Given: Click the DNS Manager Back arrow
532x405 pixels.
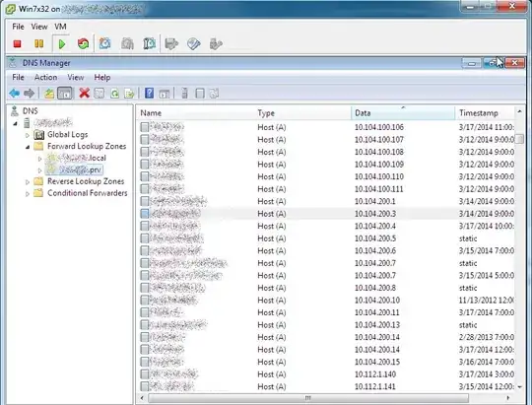Looking at the screenshot, I should pyautogui.click(x=14, y=93).
